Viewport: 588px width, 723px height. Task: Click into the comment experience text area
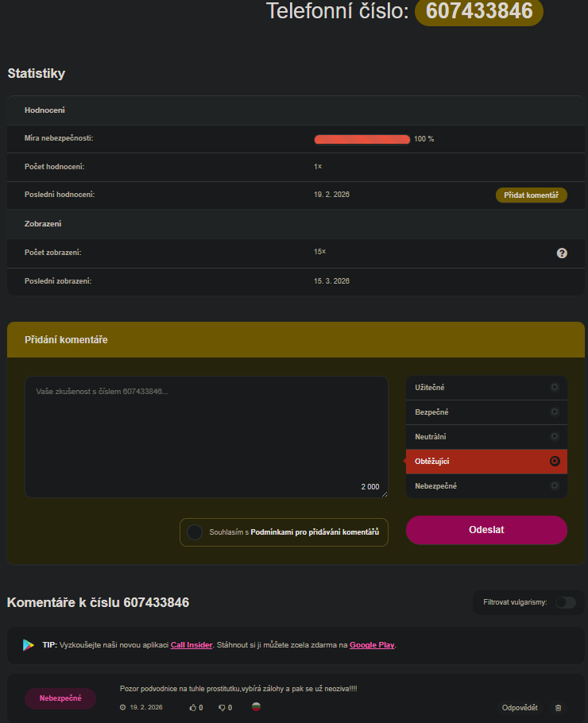(207, 437)
